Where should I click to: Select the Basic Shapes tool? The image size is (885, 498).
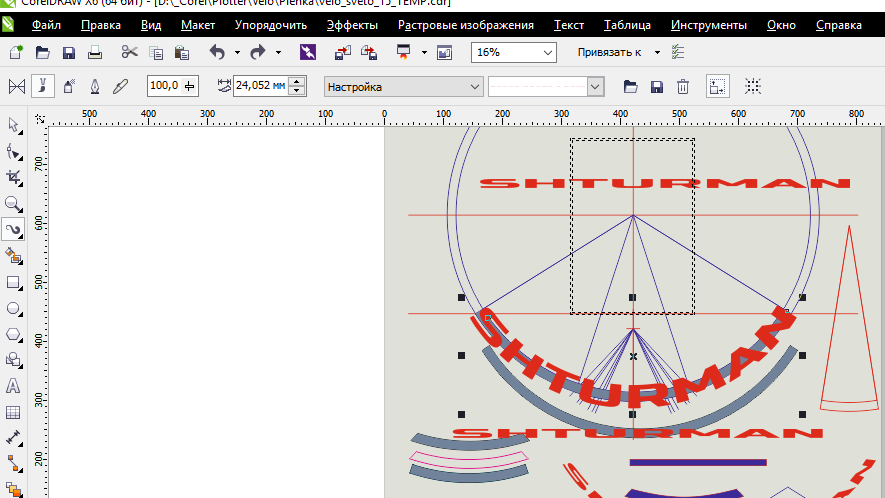pyautogui.click(x=13, y=360)
